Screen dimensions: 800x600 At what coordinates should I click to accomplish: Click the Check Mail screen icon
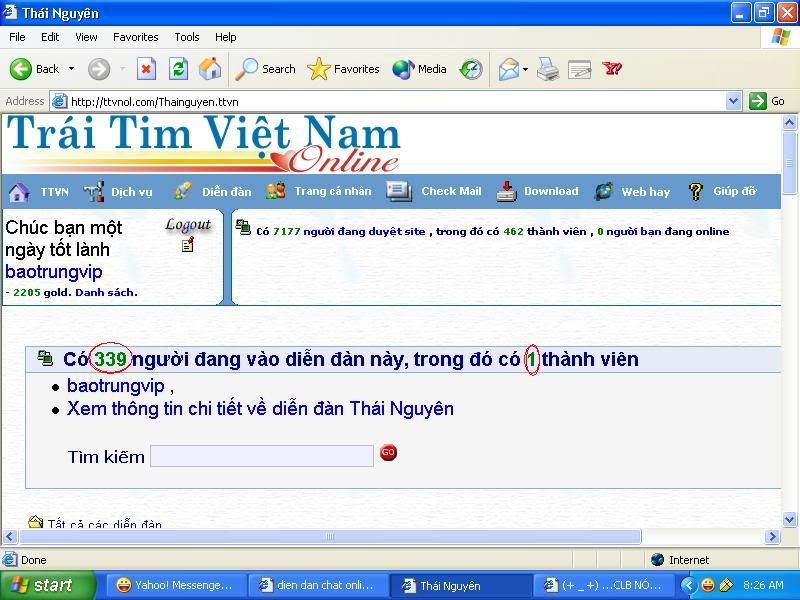click(x=398, y=191)
